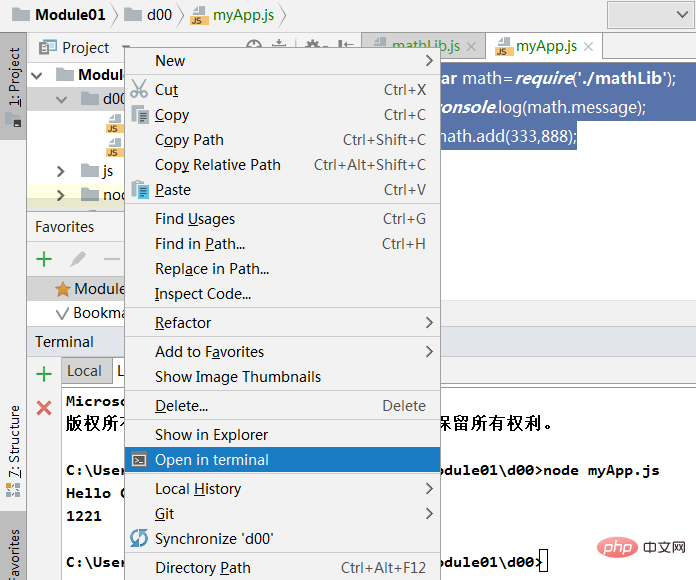Click the Module01 folder icon in breadcrumb
The image size is (696, 580).
[21, 15]
